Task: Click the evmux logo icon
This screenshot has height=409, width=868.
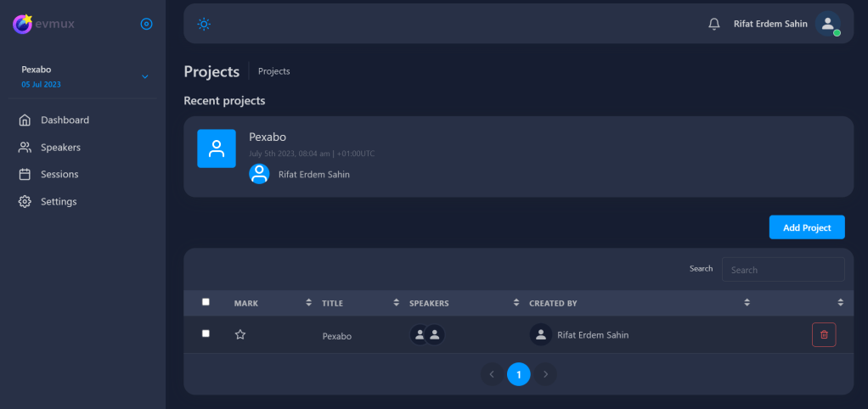Action: coord(23,24)
